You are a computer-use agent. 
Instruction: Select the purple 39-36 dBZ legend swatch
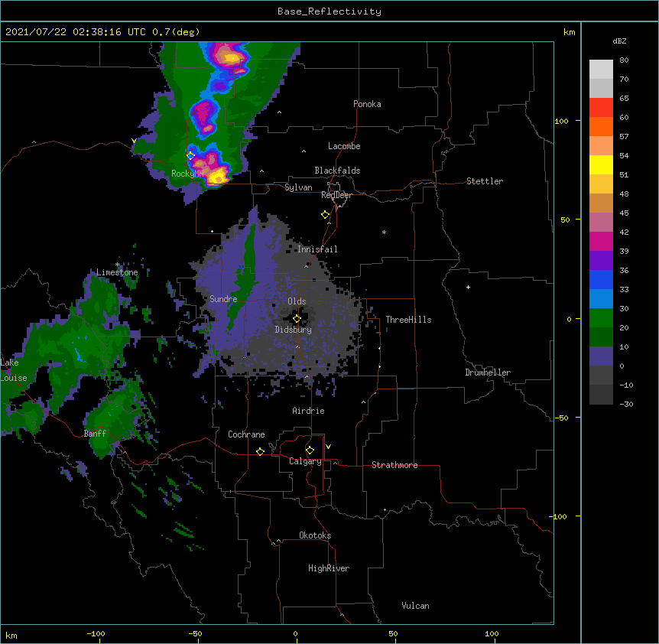[601, 261]
